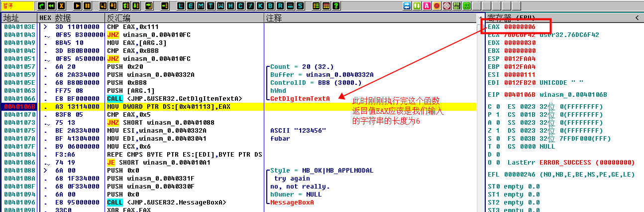Open the Log window with the L button
644x212 pixels.
click(181, 6)
